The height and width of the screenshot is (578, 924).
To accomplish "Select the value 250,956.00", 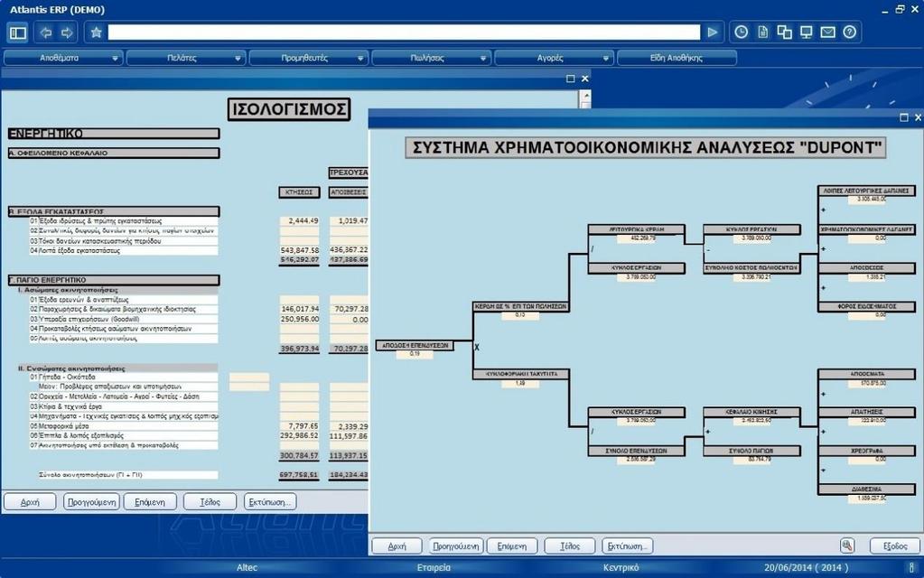I will coord(299,319).
